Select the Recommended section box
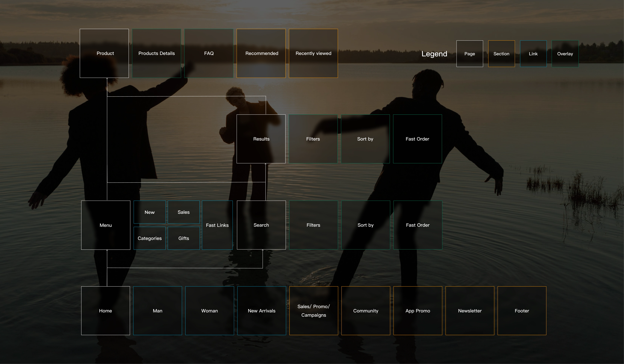 (x=261, y=53)
